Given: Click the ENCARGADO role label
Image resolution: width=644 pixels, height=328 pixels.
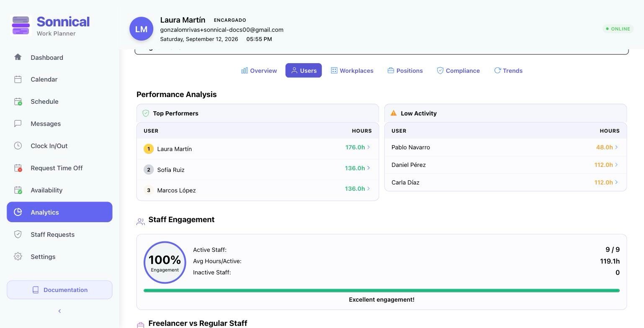Looking at the screenshot, I should (x=230, y=20).
